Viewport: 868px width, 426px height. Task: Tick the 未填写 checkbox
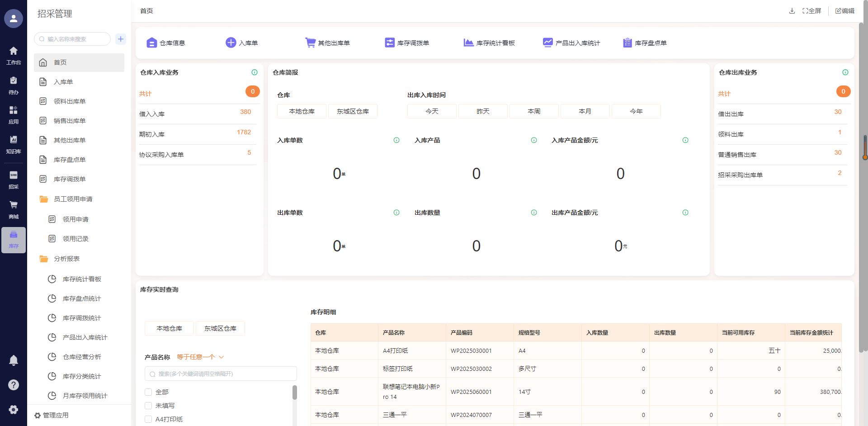coord(148,406)
